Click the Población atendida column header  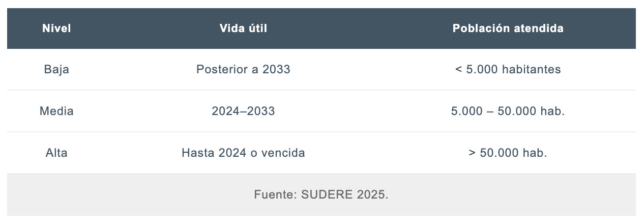[x=508, y=29]
